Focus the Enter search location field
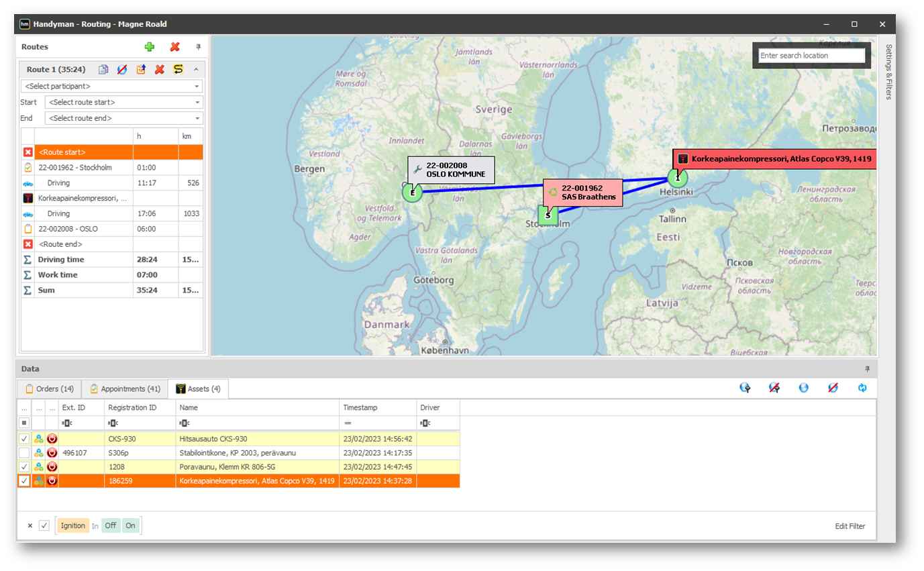The image size is (924, 571). (812, 56)
